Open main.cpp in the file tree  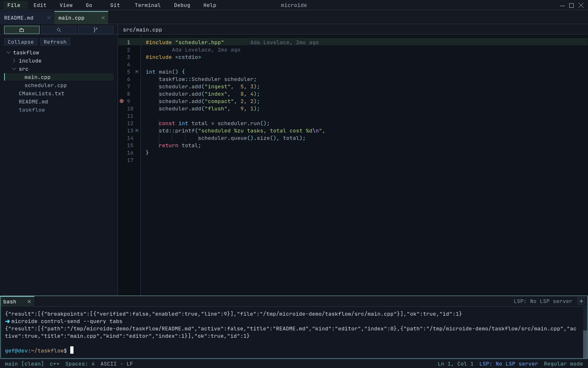[59, 77]
